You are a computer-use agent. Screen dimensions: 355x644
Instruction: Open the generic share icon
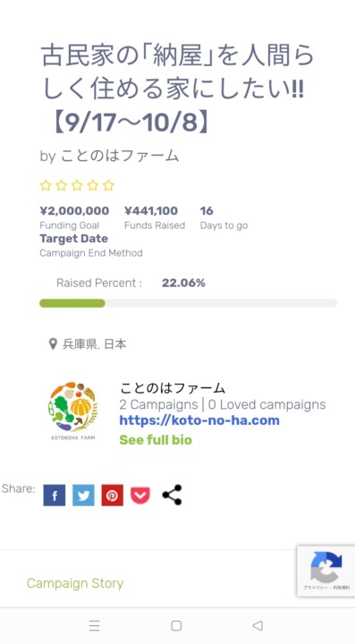click(x=172, y=495)
